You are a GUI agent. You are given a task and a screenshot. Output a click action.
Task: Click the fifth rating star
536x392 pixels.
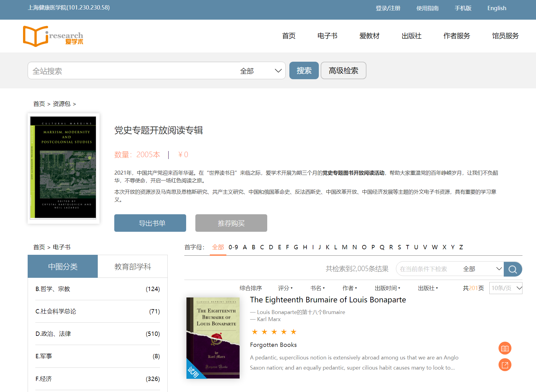[x=293, y=332]
